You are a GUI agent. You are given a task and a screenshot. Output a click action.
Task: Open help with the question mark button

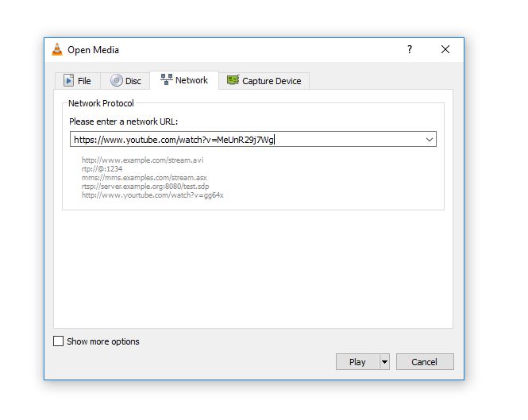(410, 49)
